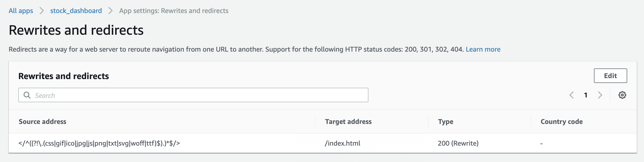Sort by the Country code column header
The width and height of the screenshot is (644, 162).
tap(561, 122)
